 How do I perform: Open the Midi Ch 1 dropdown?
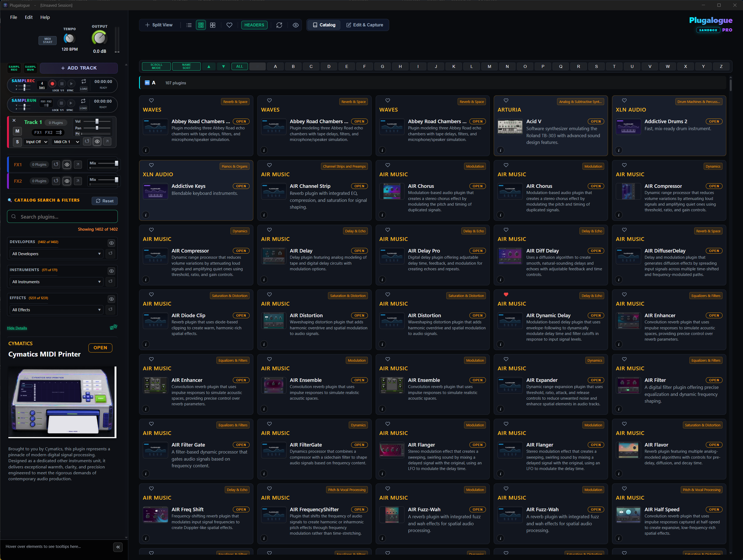(66, 142)
